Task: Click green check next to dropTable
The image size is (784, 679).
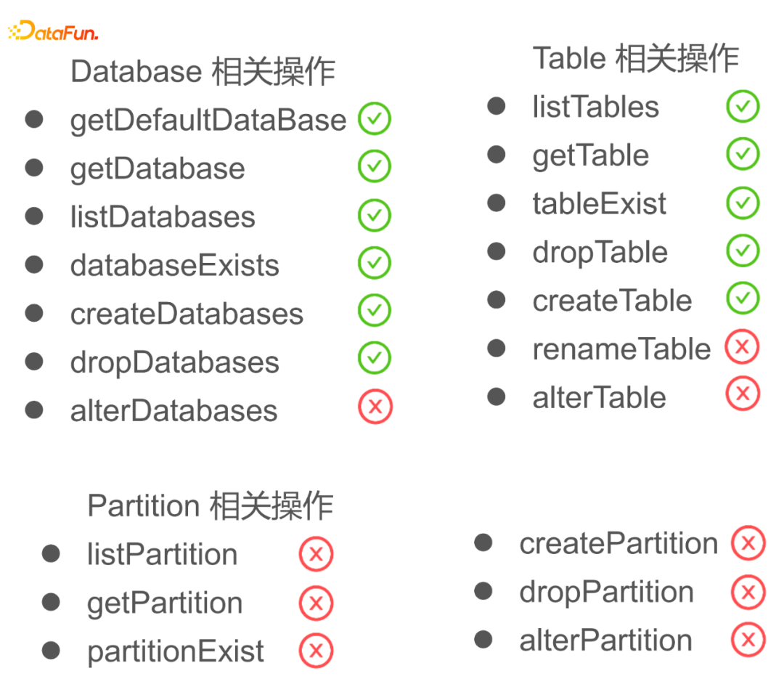Action: tap(743, 251)
